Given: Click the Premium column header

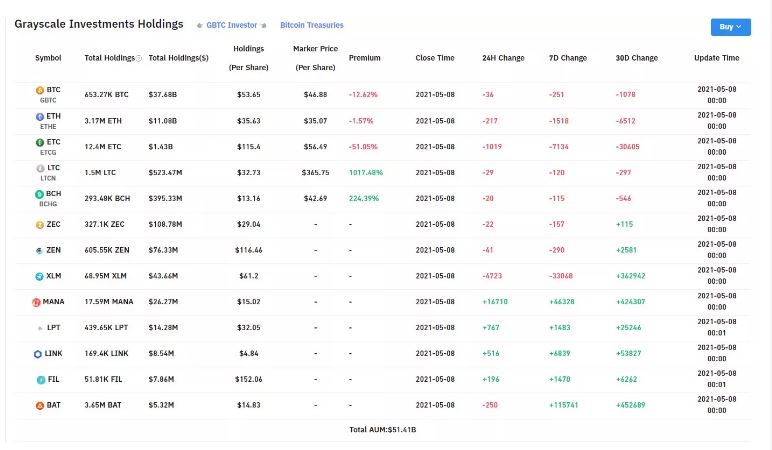Looking at the screenshot, I should 364,58.
